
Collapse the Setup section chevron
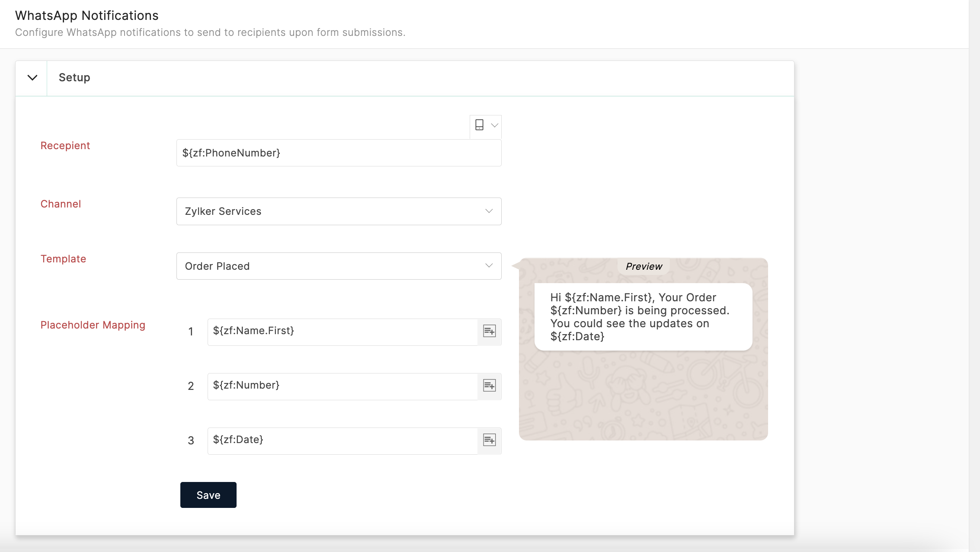32,78
